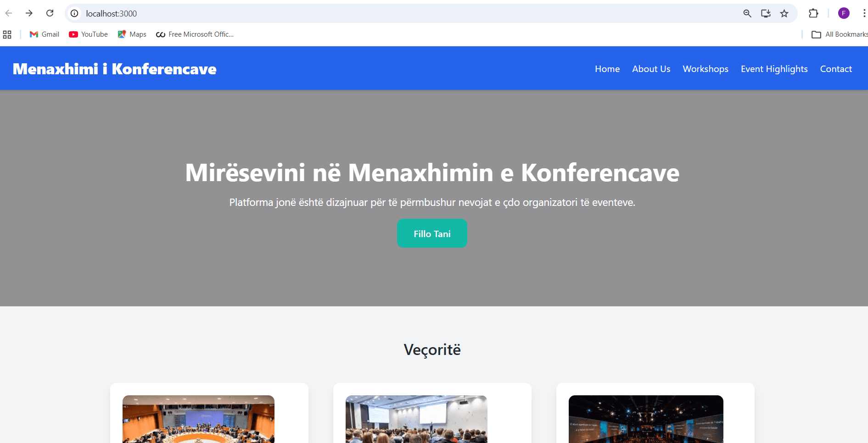Viewport: 868px width, 443px height.
Task: Click the extensions puzzle icon
Action: [x=813, y=13]
